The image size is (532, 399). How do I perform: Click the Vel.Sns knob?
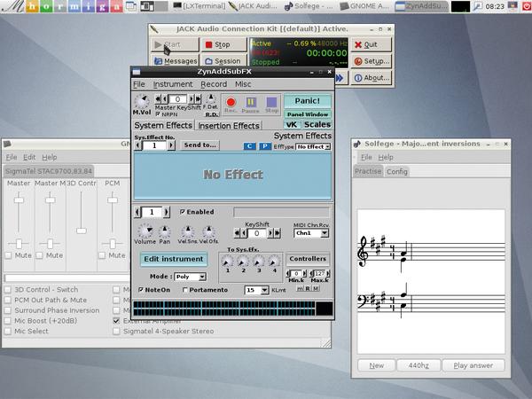(x=188, y=231)
